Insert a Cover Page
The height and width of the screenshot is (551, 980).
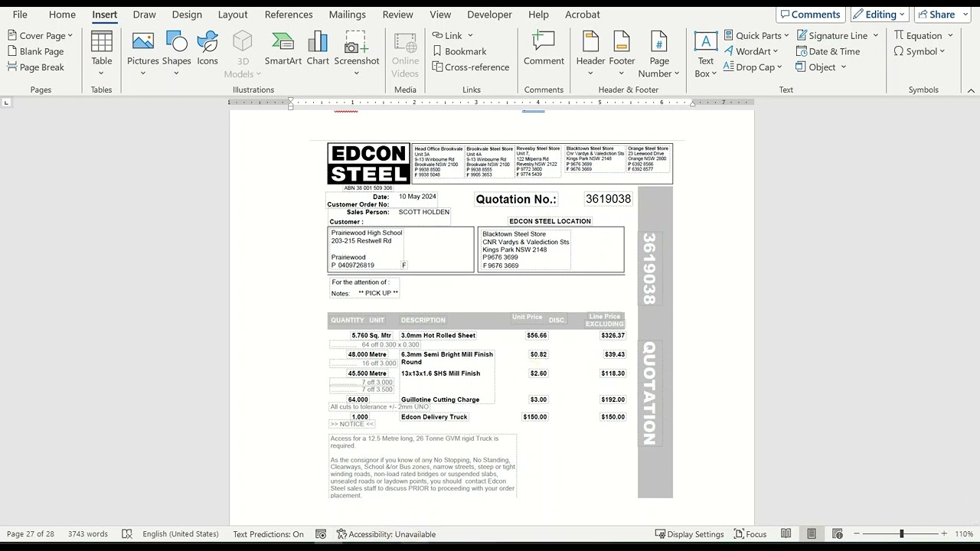[x=36, y=35]
